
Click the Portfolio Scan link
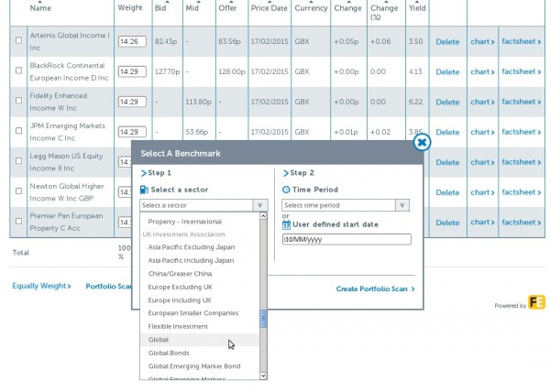coord(109,286)
